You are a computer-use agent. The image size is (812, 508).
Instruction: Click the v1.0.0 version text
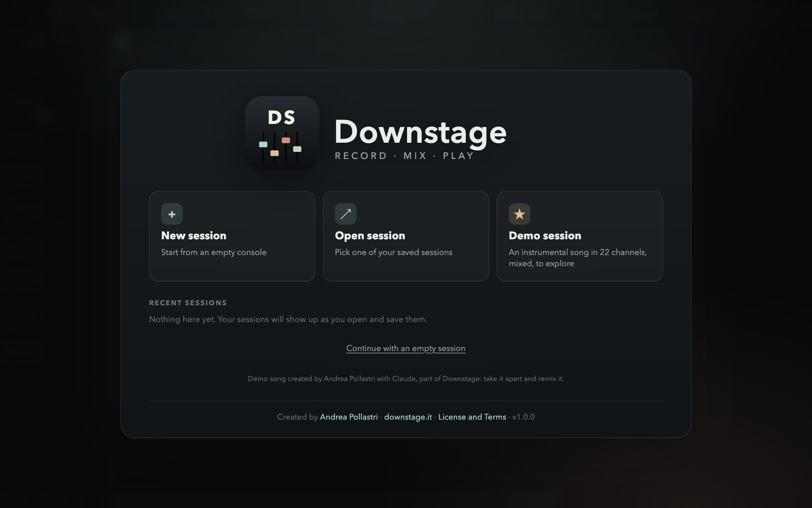click(523, 417)
